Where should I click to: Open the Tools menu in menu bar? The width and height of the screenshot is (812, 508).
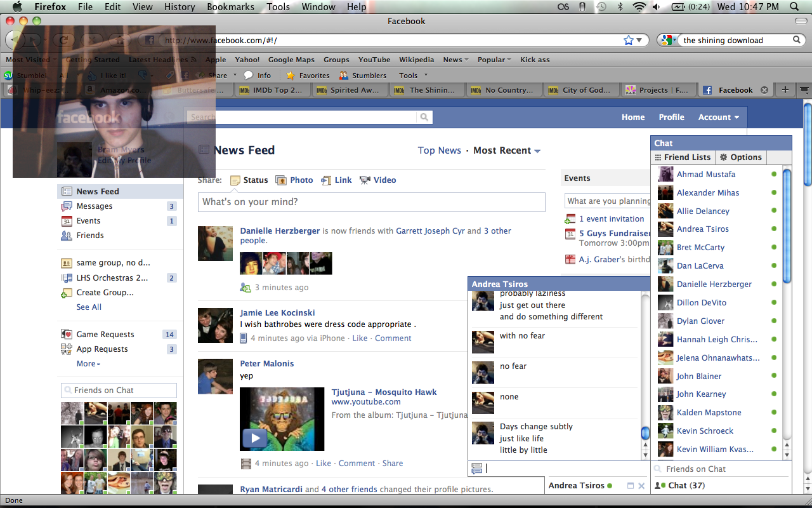(x=278, y=7)
